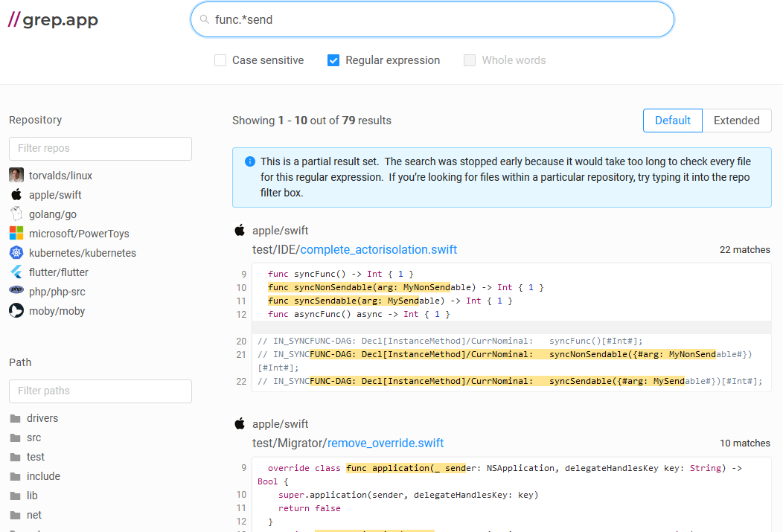Viewport: 783px width, 532px height.
Task: Click the Filter repos input field
Action: tap(100, 149)
